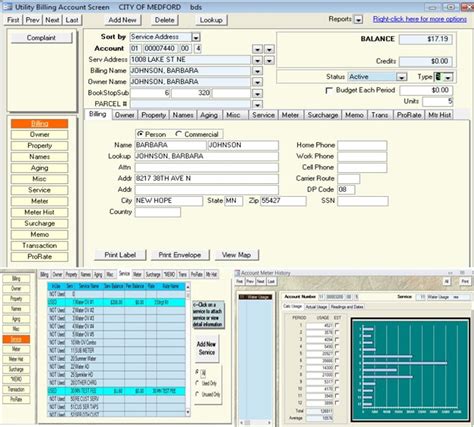Screen dimensions: 474x427
Task: Expand the Sort by Service Address dropdown
Action: coord(196,37)
